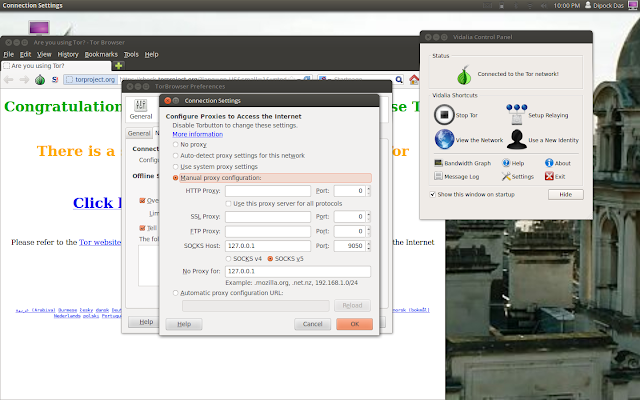
Task: Open View the Network globe icon
Action: pyautogui.click(x=444, y=139)
